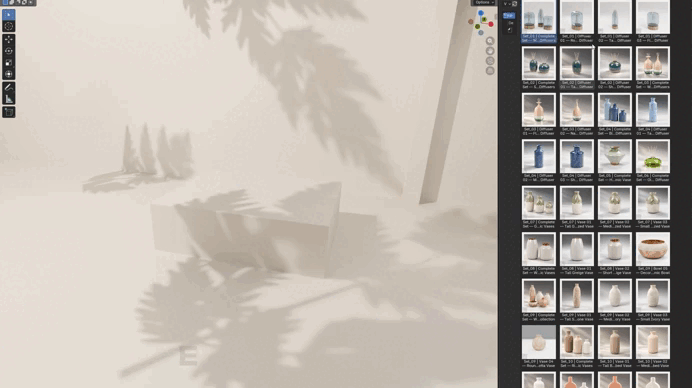This screenshot has height=388, width=692.
Task: Toggle the camera view icon
Action: coord(490,60)
